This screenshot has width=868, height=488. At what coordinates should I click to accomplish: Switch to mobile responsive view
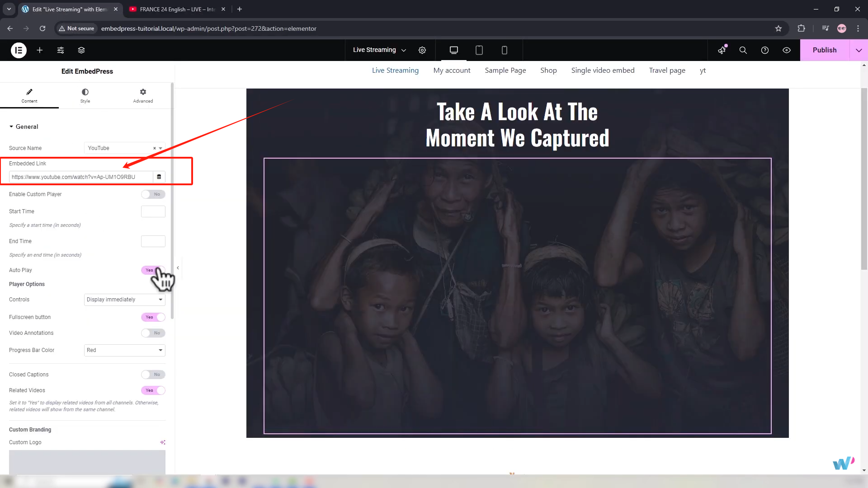(x=505, y=50)
